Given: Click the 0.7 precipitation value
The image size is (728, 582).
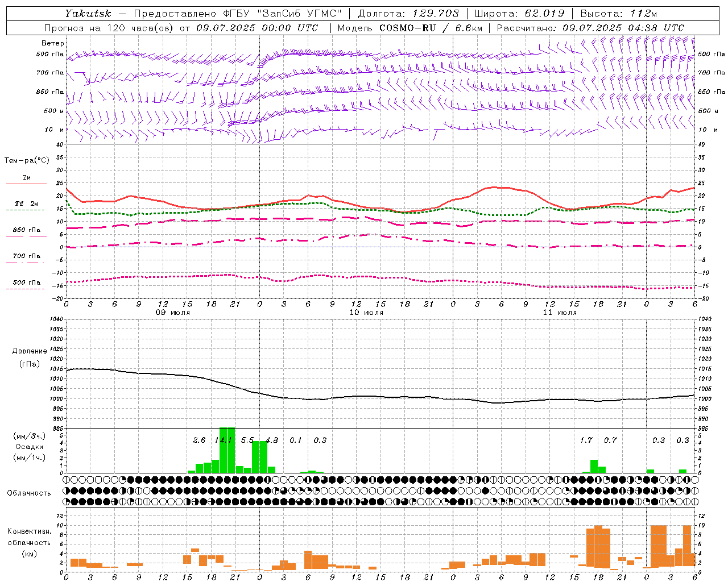Looking at the screenshot, I should 610,440.
